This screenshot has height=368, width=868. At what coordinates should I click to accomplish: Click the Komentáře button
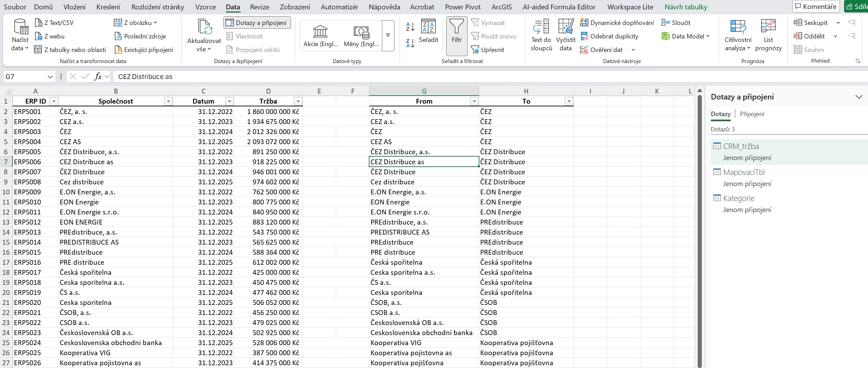coord(815,7)
